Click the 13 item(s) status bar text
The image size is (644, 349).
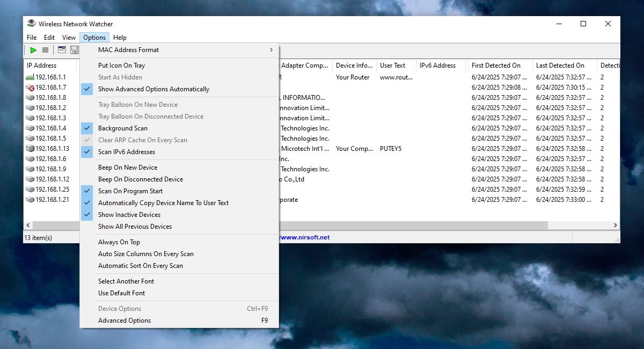pos(38,237)
